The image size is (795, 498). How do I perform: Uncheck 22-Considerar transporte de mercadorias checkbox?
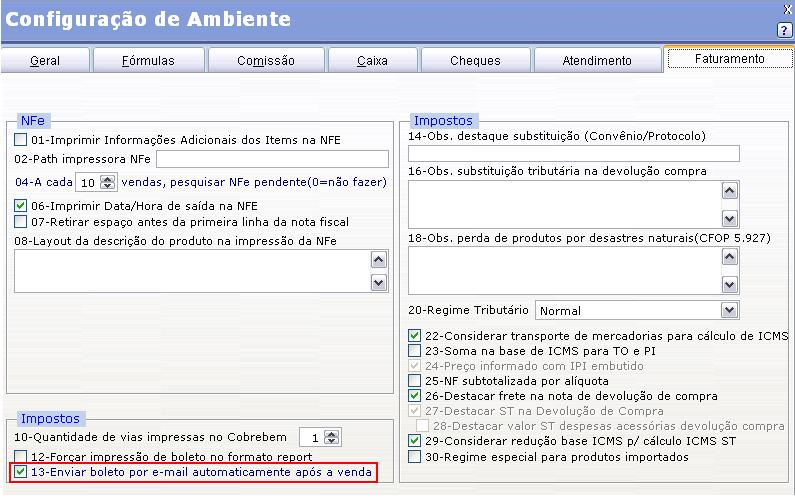pos(415,336)
